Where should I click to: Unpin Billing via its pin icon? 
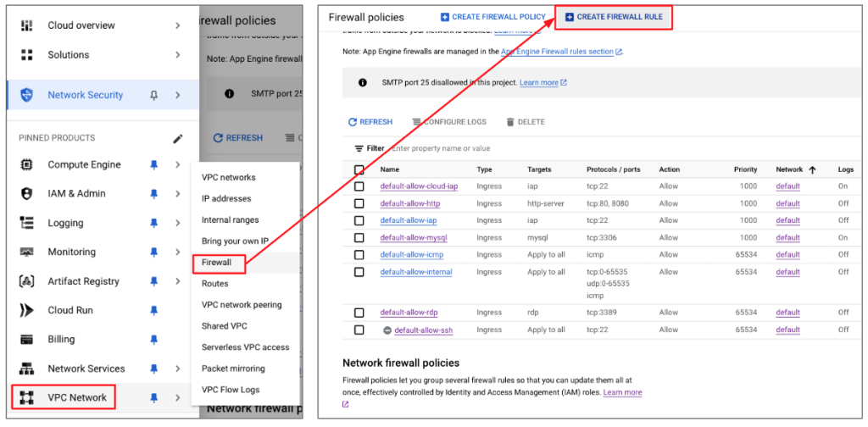[x=154, y=339]
